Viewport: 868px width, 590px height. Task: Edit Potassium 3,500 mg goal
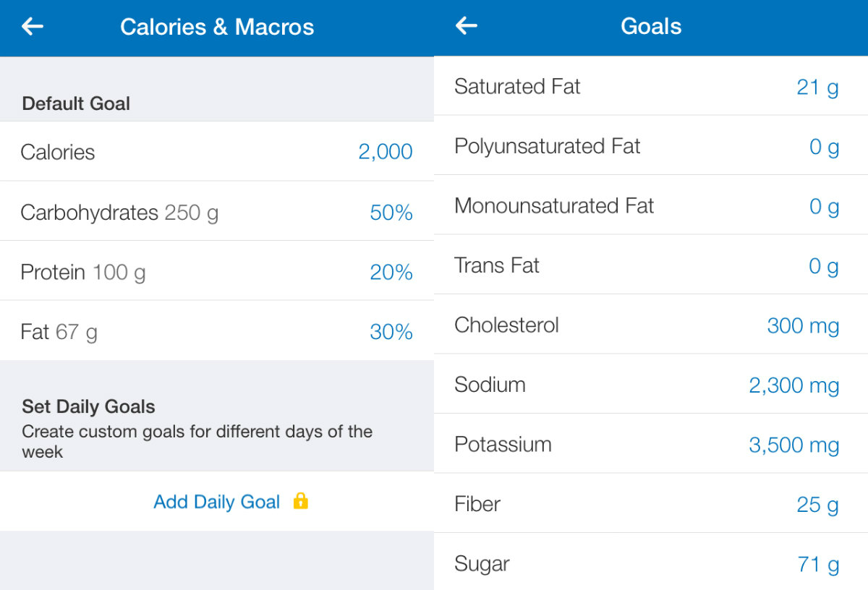coord(793,445)
